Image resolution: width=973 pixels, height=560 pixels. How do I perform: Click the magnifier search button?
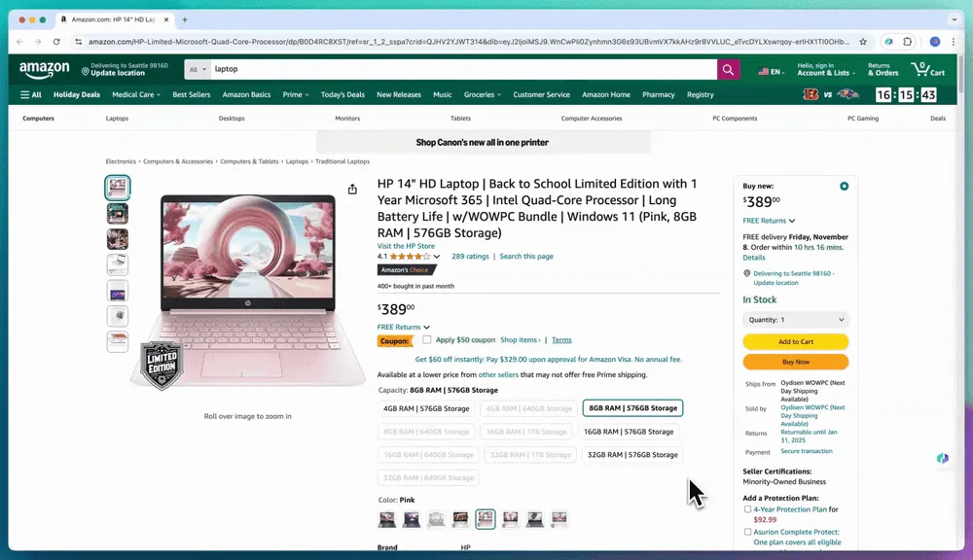click(x=728, y=69)
